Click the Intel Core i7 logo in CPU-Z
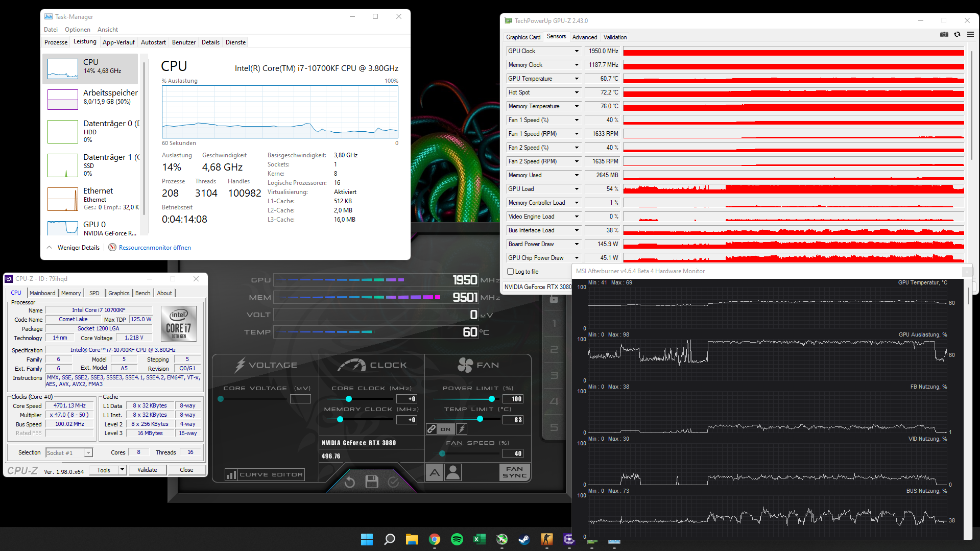The image size is (980, 551). pyautogui.click(x=179, y=323)
